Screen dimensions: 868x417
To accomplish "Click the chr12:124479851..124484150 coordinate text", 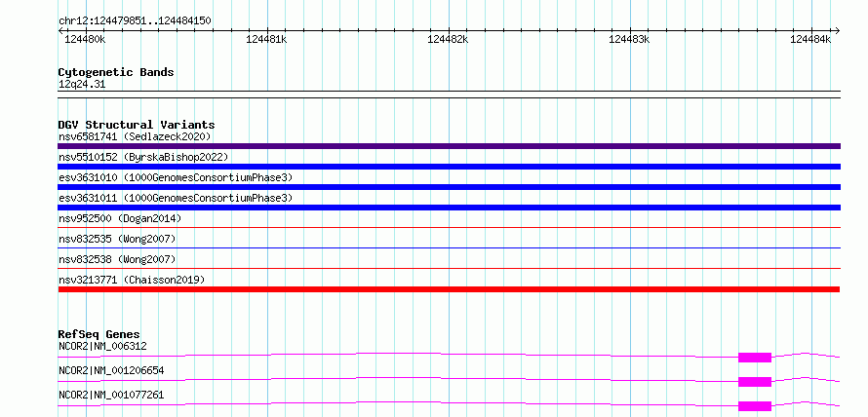I will [x=135, y=20].
